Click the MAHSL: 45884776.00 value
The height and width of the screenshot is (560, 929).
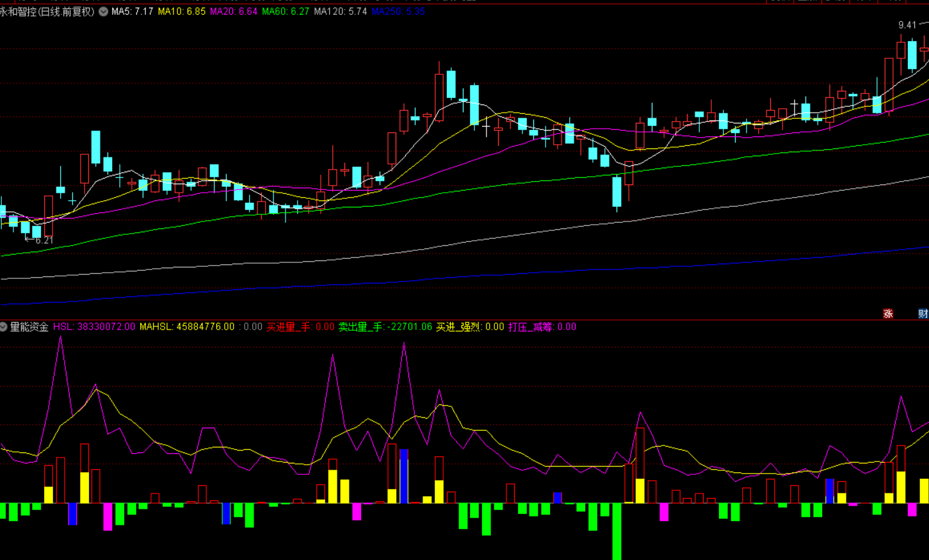point(187,327)
